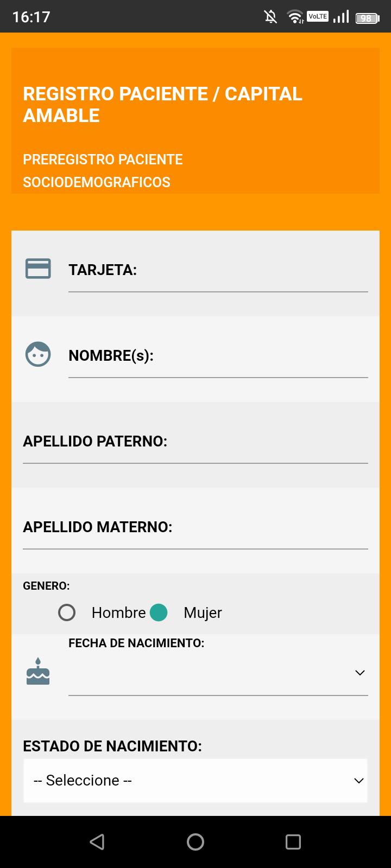Expand the ESTADO DE NACIMIENTO Seleccione dropdown
Image resolution: width=391 pixels, height=868 pixels.
click(195, 781)
